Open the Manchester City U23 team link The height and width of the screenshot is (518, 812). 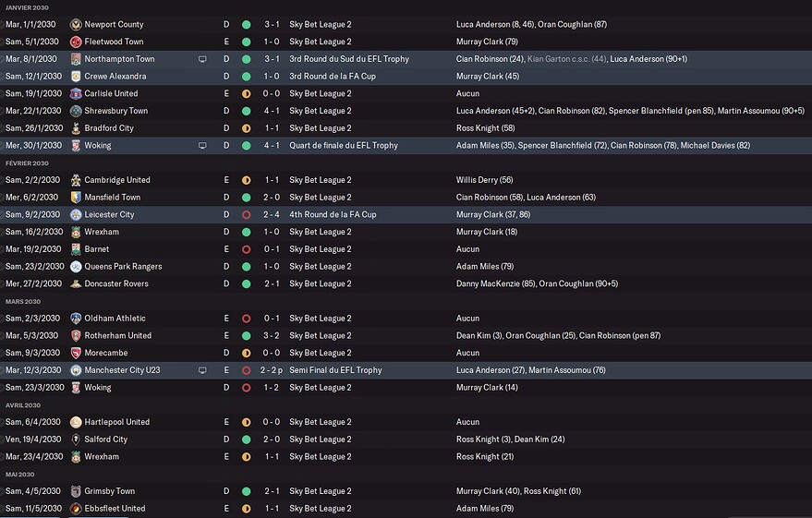click(122, 370)
